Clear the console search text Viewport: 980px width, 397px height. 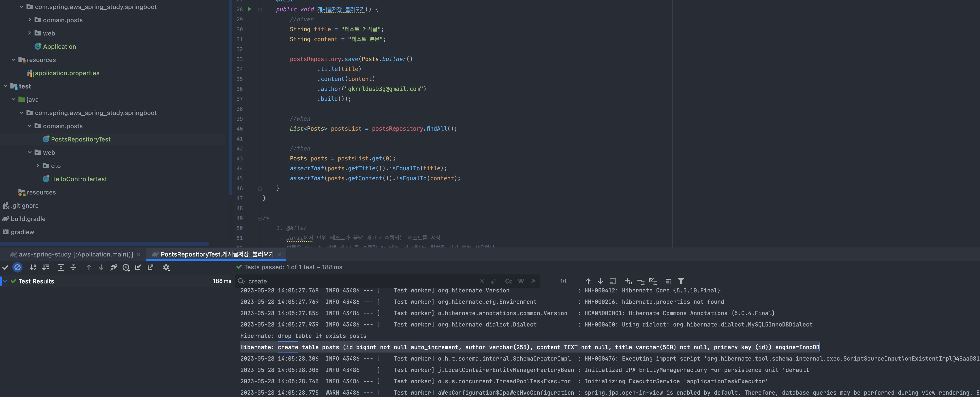482,281
